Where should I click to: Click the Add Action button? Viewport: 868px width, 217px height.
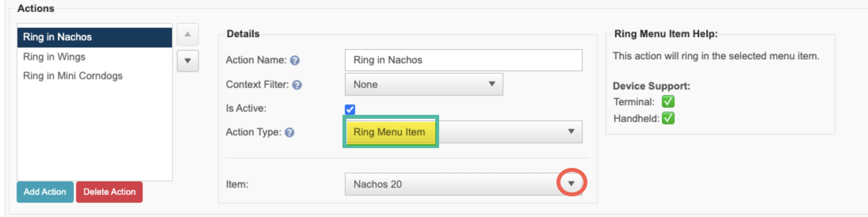[45, 192]
